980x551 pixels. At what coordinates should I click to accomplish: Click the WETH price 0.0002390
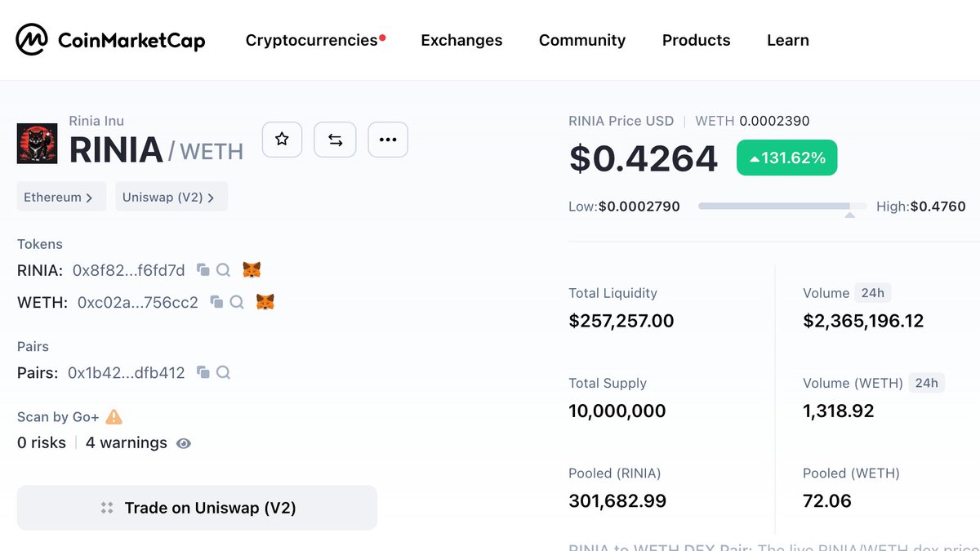775,121
